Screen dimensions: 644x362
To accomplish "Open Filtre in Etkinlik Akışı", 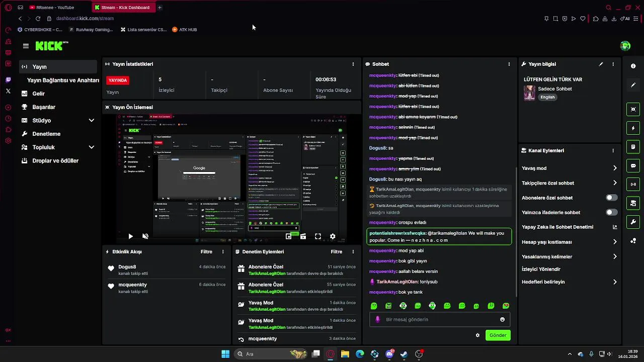I will click(206, 251).
